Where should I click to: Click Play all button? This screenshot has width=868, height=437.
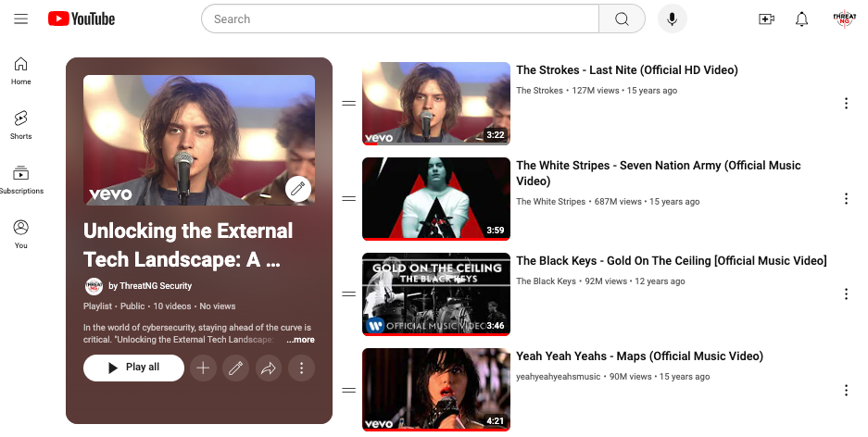tap(133, 368)
